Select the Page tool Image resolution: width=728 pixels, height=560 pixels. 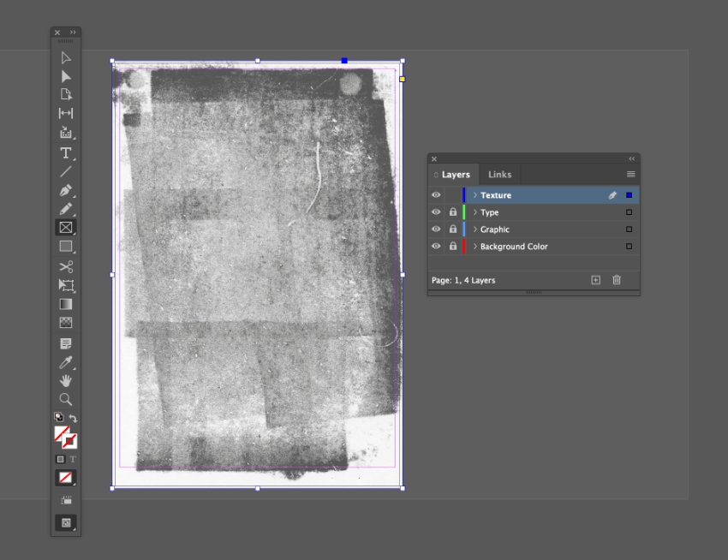tap(65, 94)
